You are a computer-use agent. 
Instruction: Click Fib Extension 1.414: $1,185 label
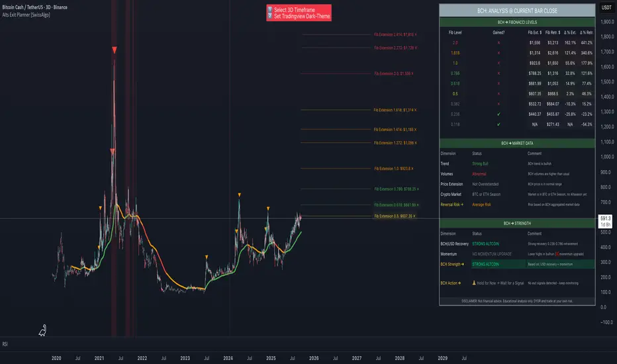point(395,130)
